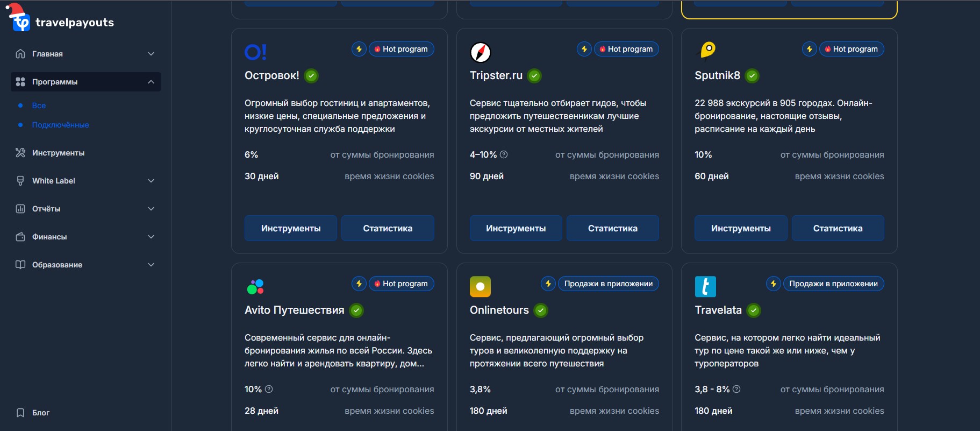Collapse the Программы sidebar section

(151, 82)
